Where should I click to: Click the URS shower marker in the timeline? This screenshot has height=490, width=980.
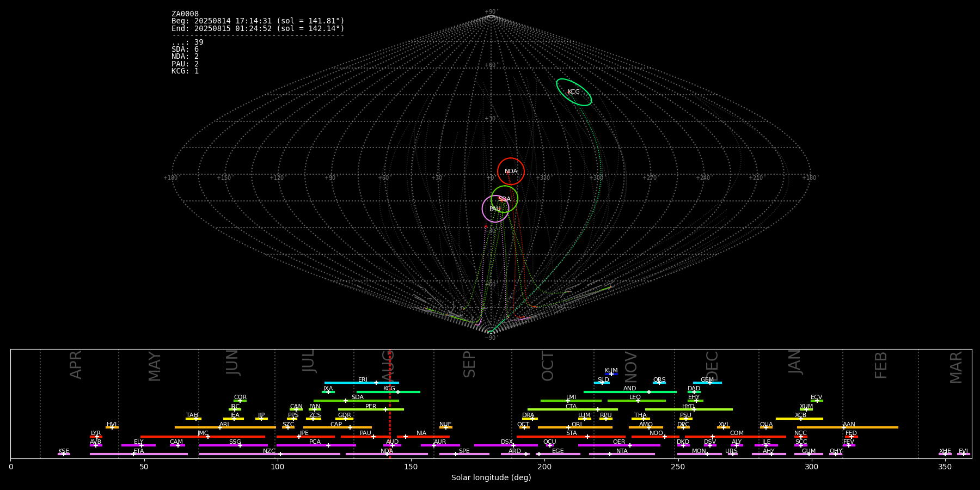click(x=732, y=454)
